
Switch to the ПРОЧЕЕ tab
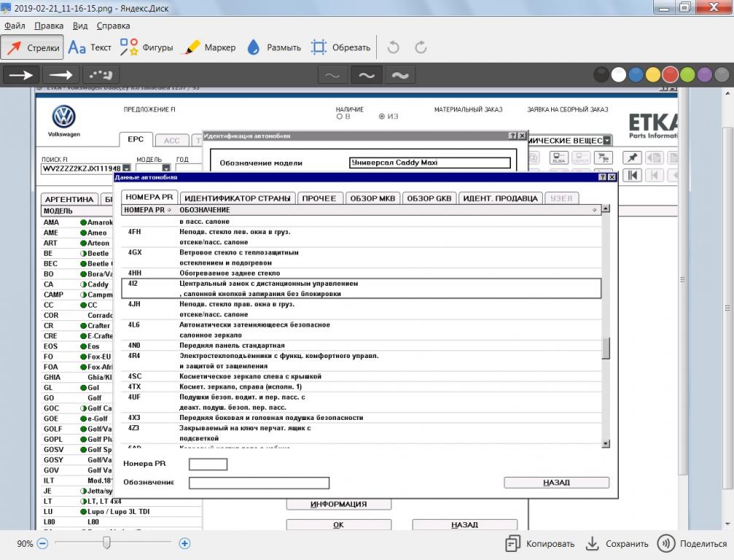[x=319, y=198]
